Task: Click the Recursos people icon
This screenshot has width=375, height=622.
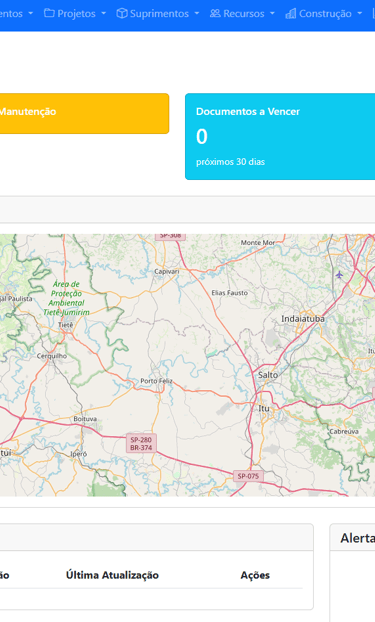Action: click(215, 13)
